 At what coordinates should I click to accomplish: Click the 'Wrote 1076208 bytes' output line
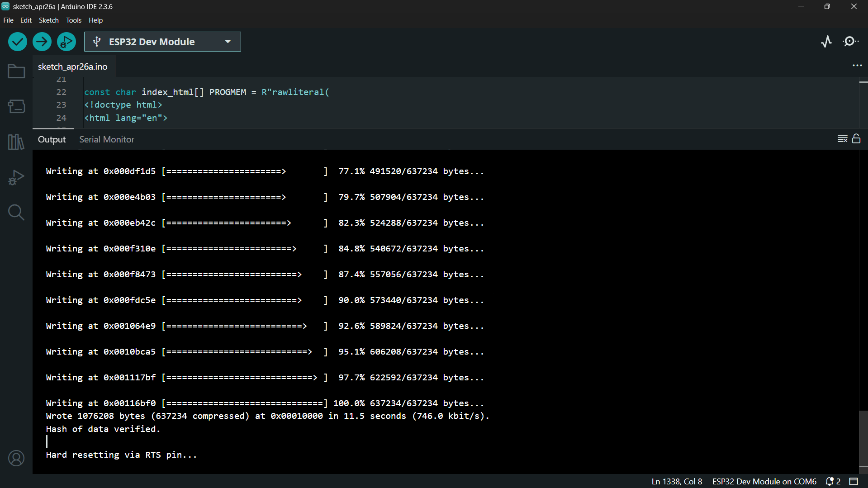(267, 416)
